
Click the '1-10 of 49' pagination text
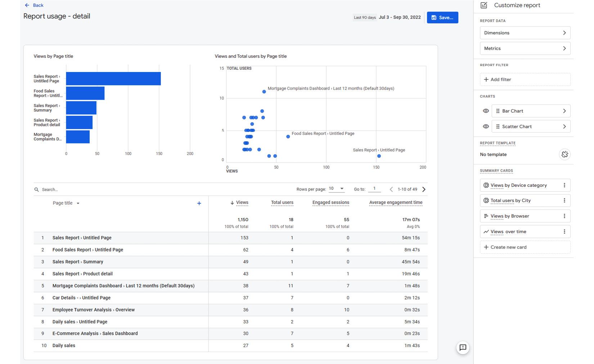(x=408, y=189)
